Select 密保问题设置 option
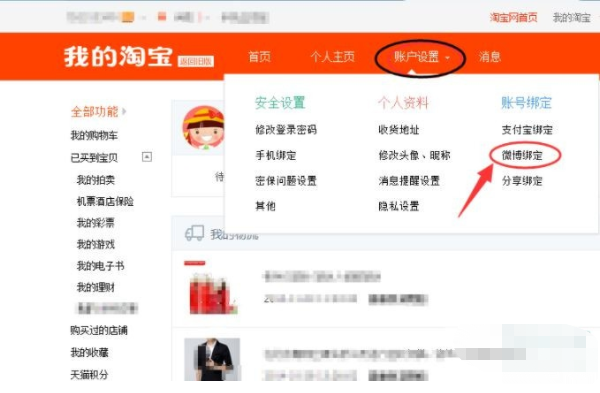The height and width of the screenshot is (393, 600). pos(286,181)
